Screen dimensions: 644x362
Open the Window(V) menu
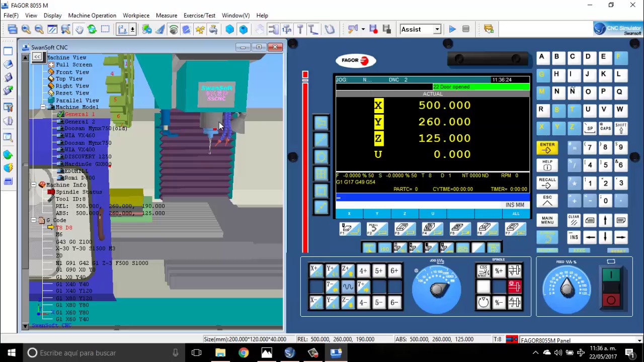pyautogui.click(x=235, y=16)
